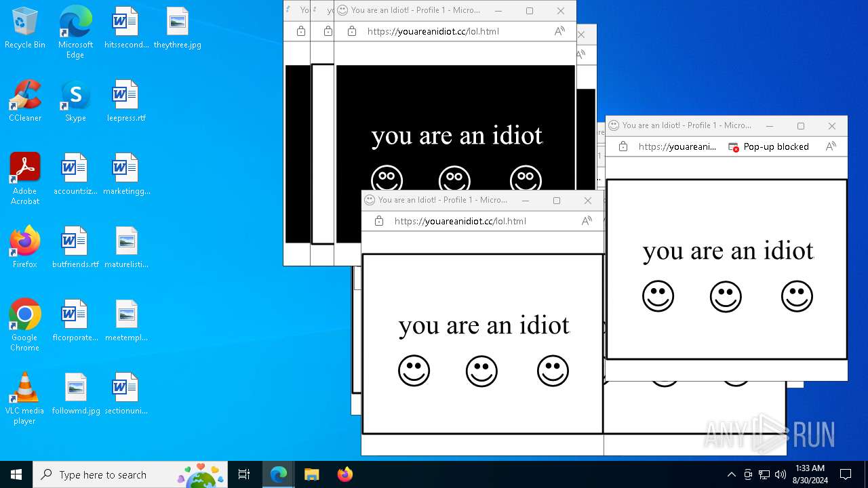The image size is (868, 488).
Task: Open Skype desktop shortcut
Action: [x=75, y=102]
